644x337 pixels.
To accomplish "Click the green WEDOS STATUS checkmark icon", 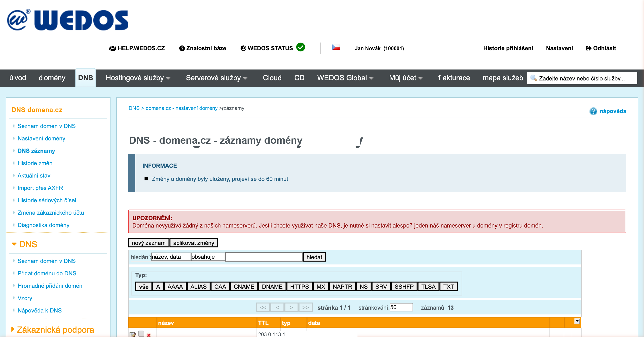I will pos(301,47).
